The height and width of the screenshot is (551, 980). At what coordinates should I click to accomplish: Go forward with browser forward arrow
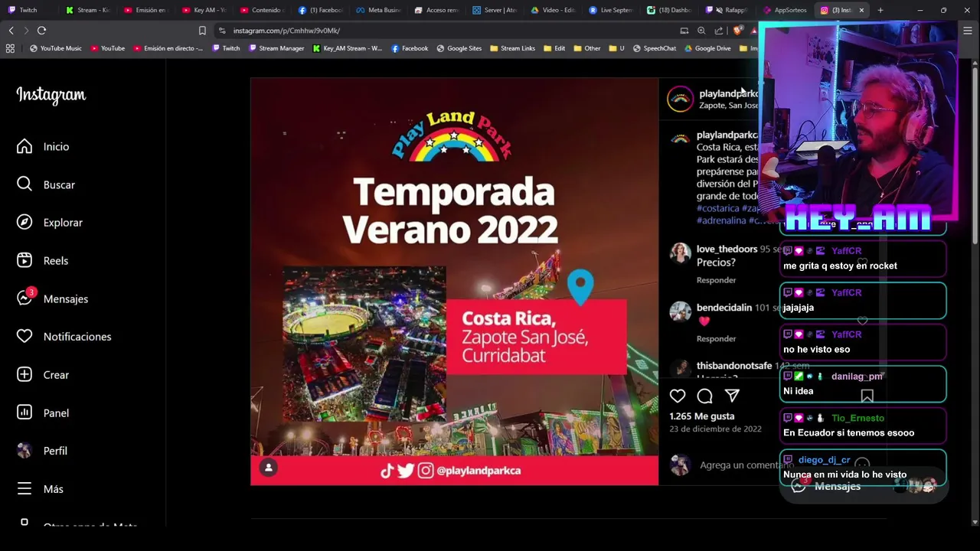point(26,31)
